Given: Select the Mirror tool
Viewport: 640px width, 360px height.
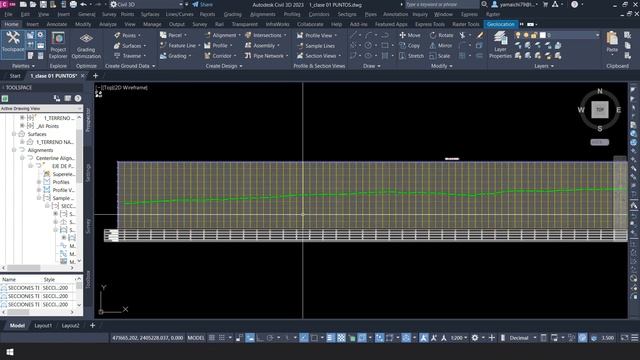Looking at the screenshot, I should [x=441, y=46].
